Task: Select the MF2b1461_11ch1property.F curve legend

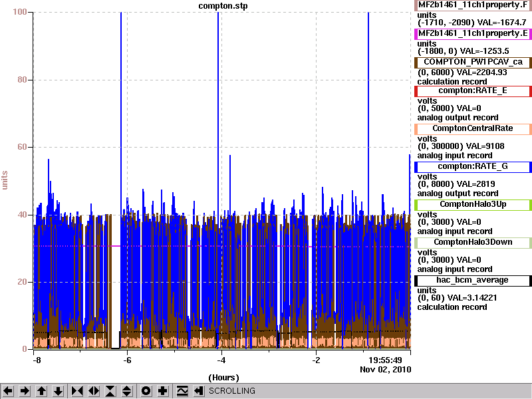Action: pyautogui.click(x=473, y=5)
